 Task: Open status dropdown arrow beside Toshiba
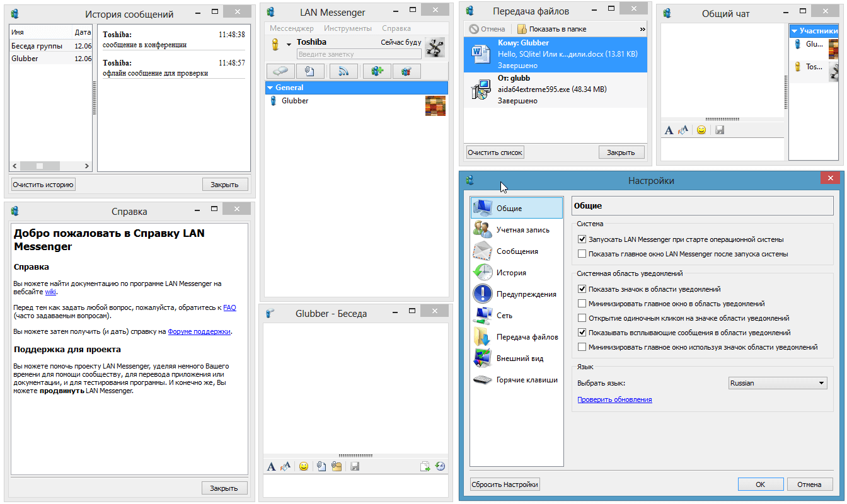tap(289, 44)
